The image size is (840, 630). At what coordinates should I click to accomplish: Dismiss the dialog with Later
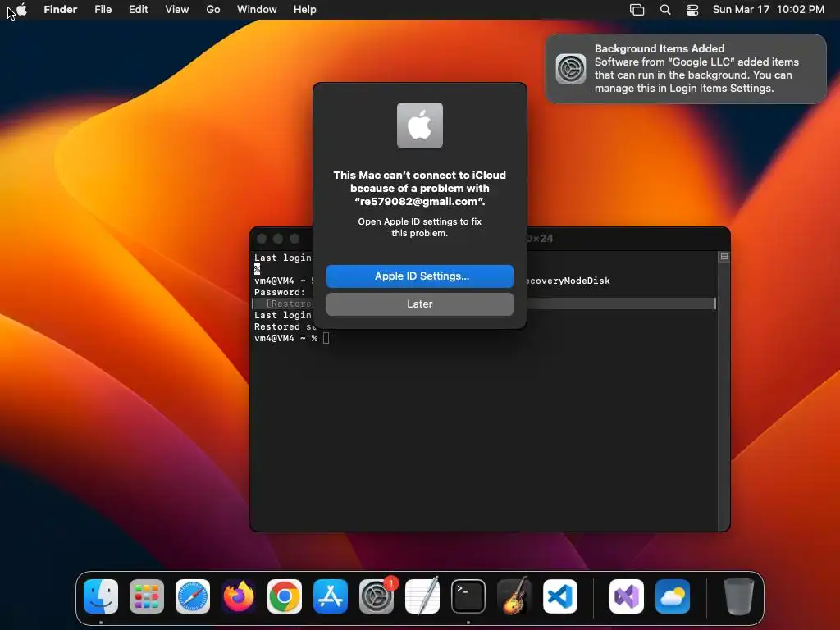coord(419,304)
